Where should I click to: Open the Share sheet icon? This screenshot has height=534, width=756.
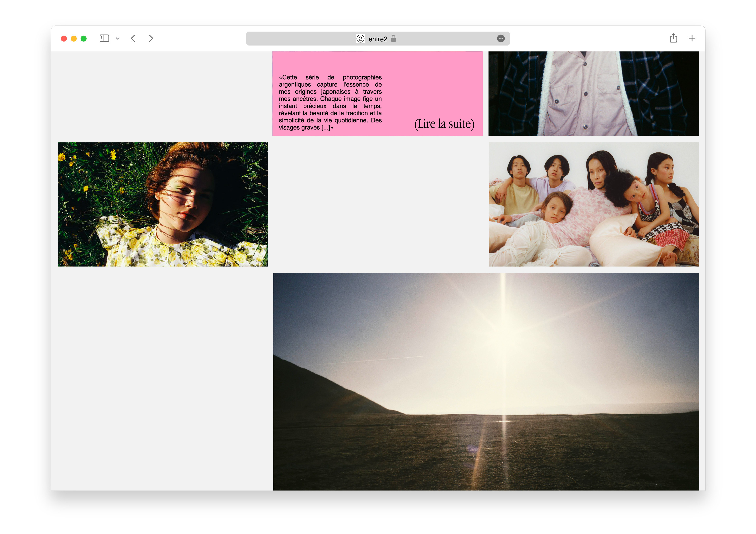(673, 38)
